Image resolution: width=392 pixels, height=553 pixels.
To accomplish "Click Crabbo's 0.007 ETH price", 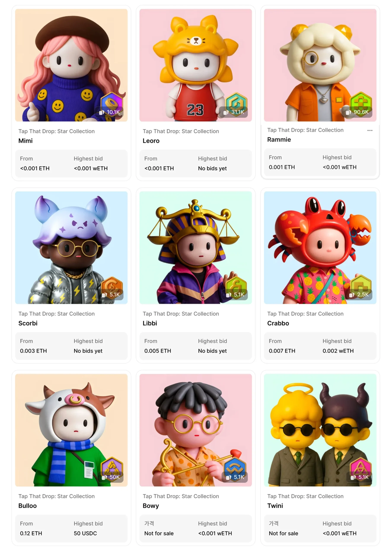I will coord(282,351).
